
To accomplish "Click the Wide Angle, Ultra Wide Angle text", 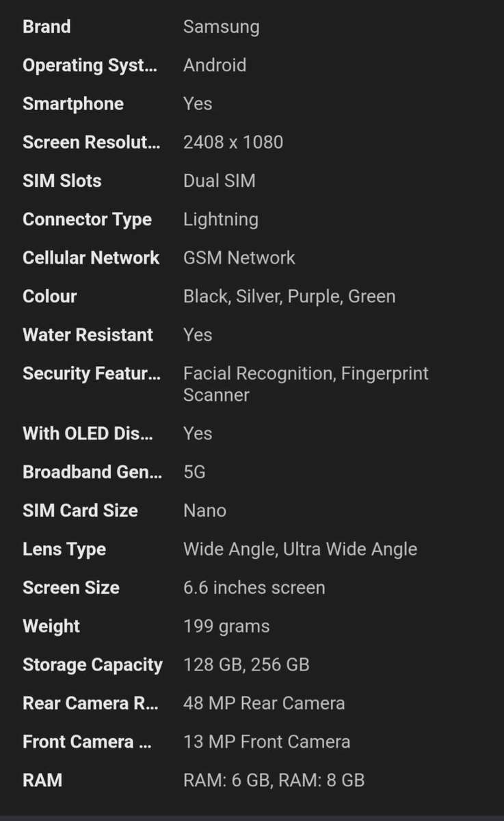I will tap(300, 549).
